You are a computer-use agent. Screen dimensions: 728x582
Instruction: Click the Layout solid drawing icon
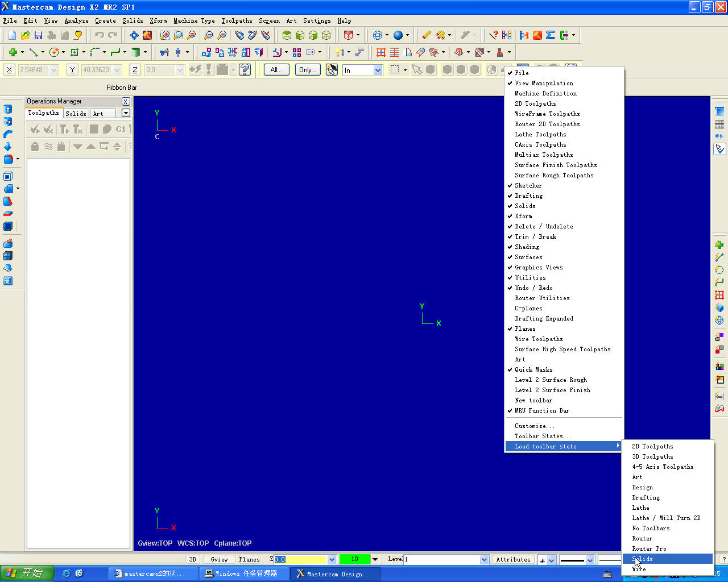pyautogui.click(x=8, y=281)
